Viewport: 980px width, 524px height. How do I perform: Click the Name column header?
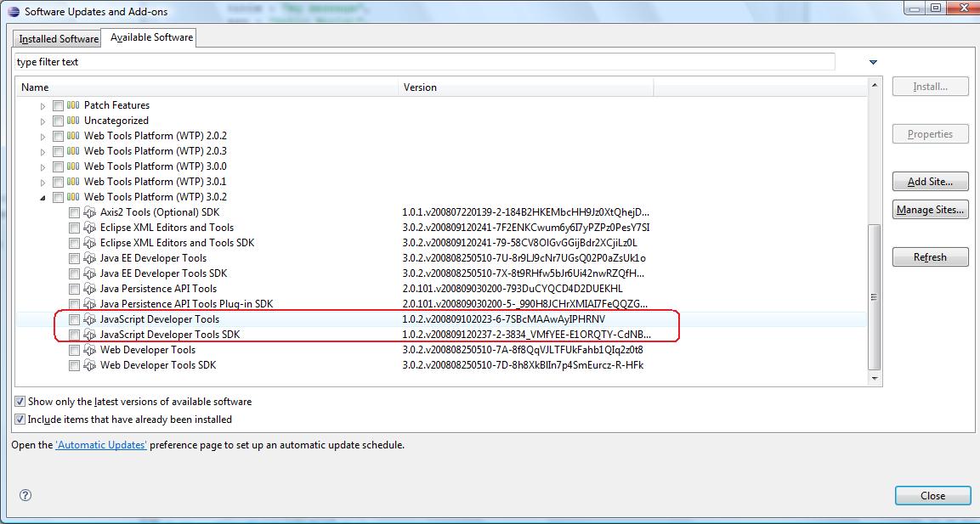coord(207,87)
